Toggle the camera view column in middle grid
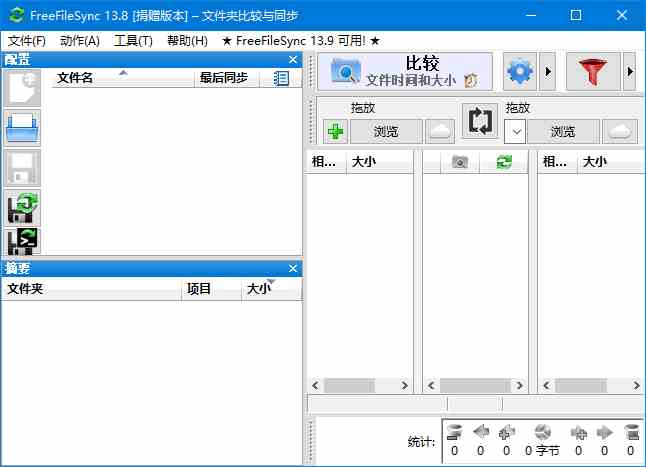This screenshot has width=646, height=467. click(460, 162)
